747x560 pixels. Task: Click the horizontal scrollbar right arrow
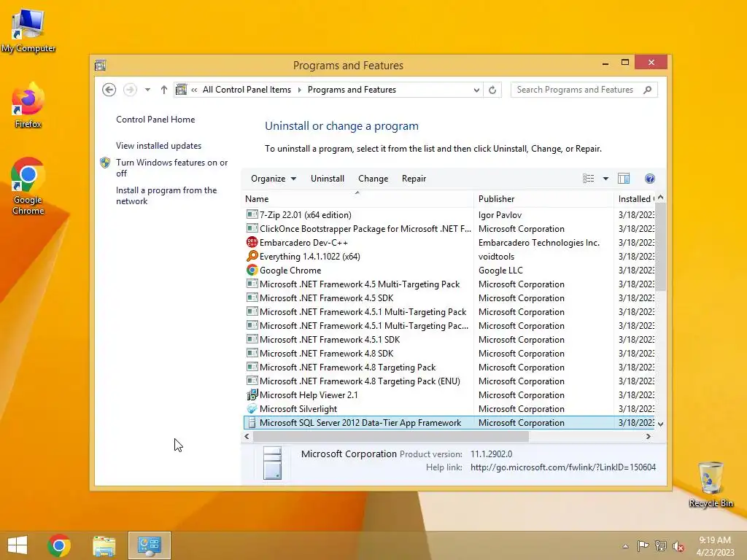point(649,436)
